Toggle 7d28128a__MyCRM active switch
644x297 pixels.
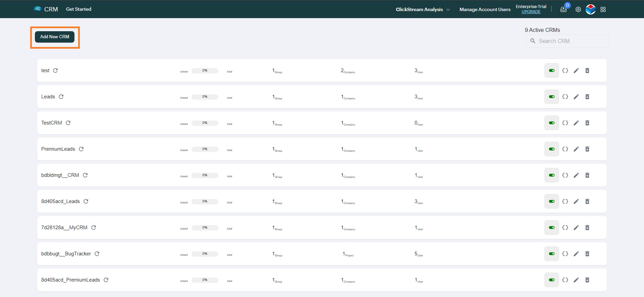click(x=552, y=228)
